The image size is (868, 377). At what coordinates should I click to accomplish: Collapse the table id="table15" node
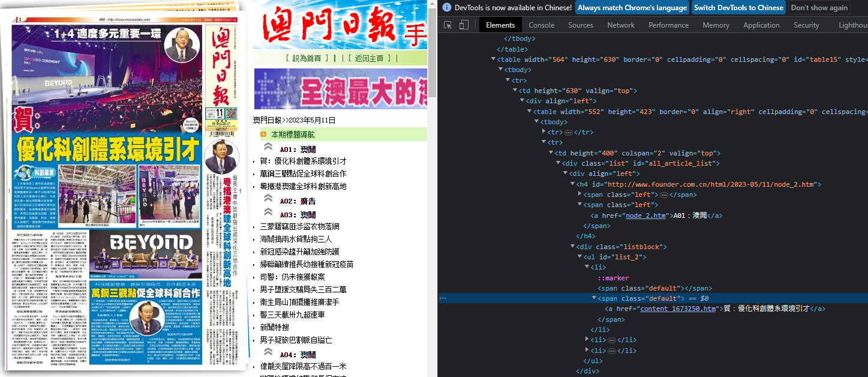pos(493,59)
